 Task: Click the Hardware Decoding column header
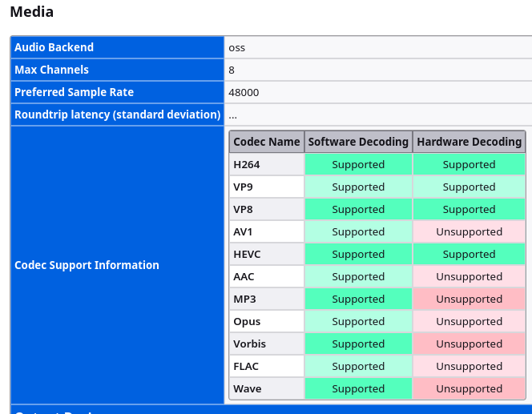pyautogui.click(x=469, y=142)
